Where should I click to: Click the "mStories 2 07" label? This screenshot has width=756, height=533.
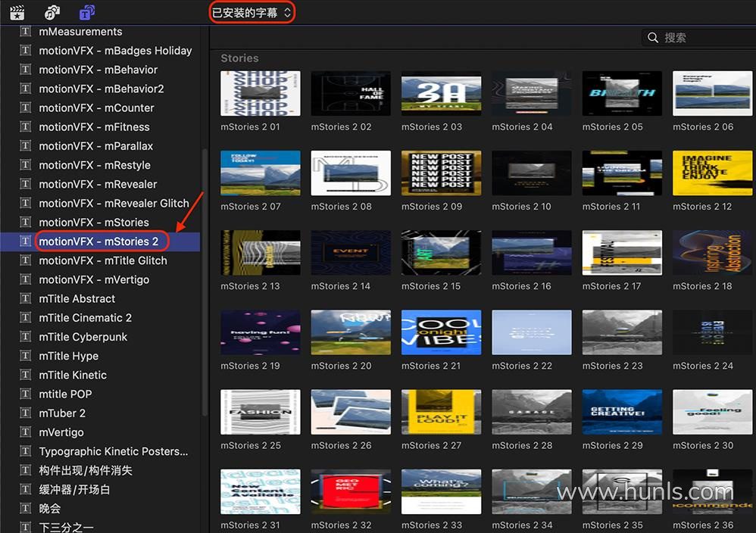251,206
